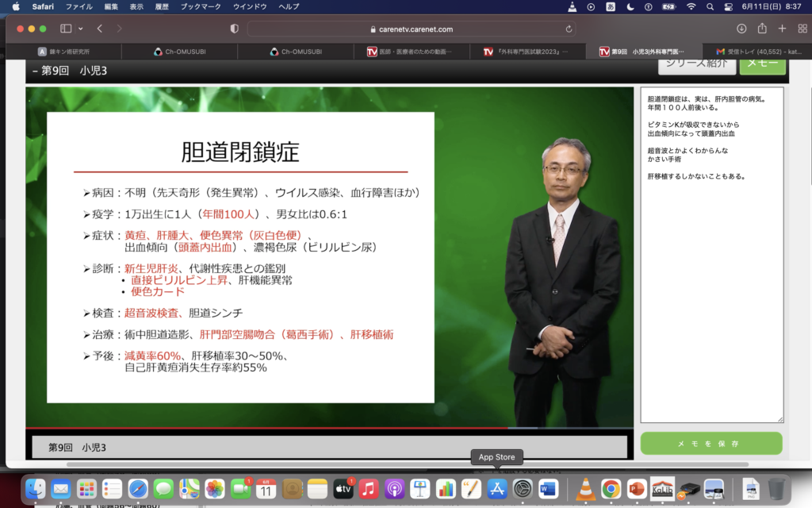
Task: Open App Store from the Dock
Action: (x=497, y=489)
